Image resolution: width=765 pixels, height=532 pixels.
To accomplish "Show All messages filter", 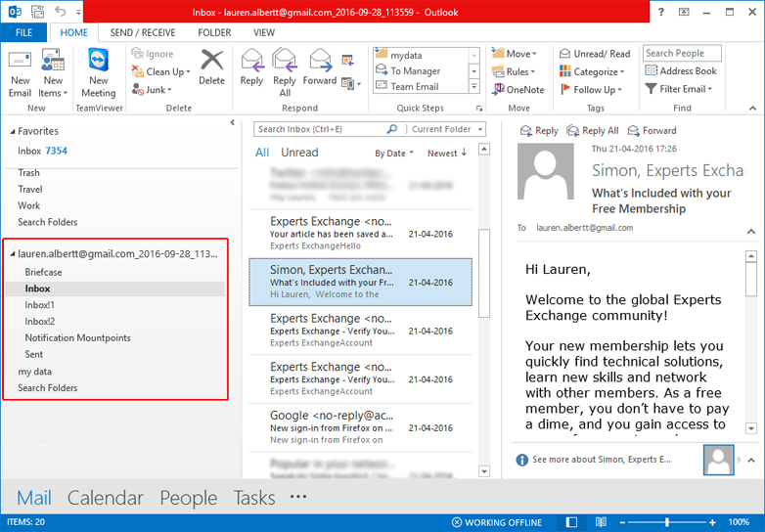I will (x=262, y=153).
